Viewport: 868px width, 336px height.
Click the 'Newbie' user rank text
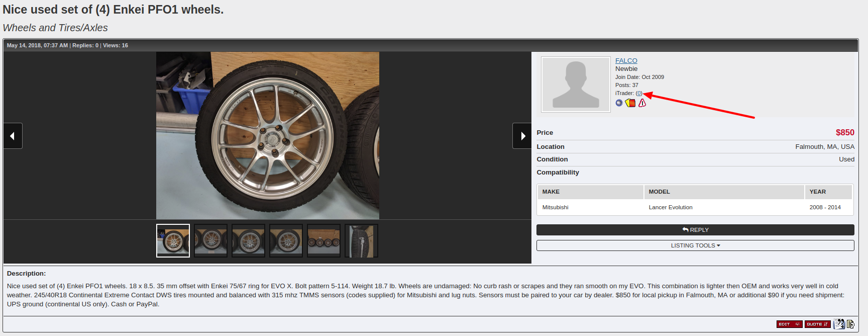pyautogui.click(x=626, y=69)
